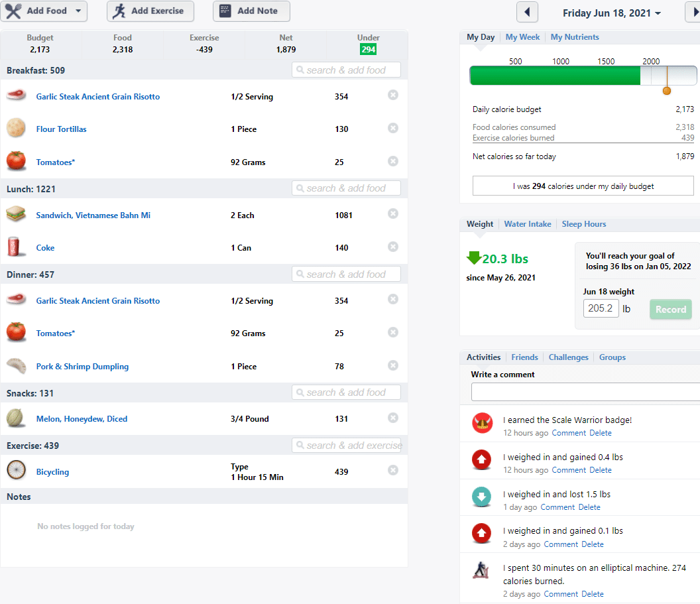Click the Jun 18 weight input field

click(601, 308)
